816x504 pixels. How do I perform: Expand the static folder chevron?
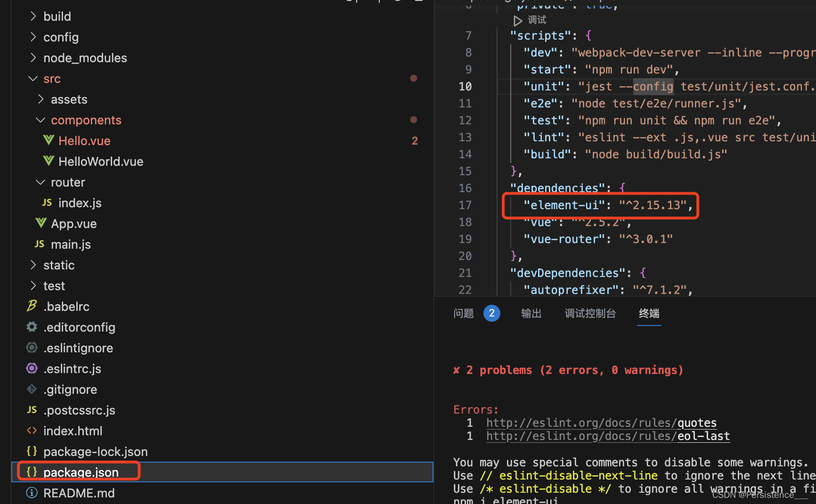pos(33,265)
